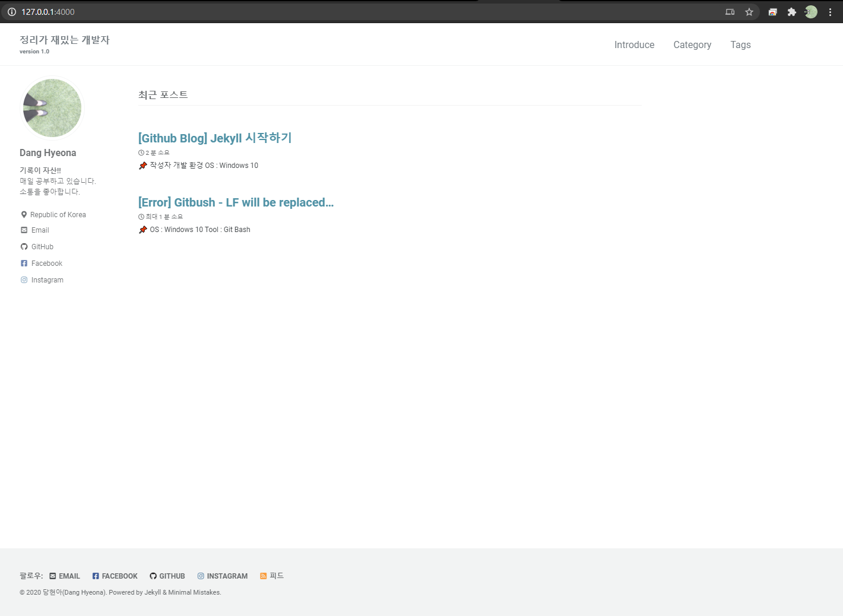Click the Email envelope icon in footer
The image size is (843, 616).
pos(53,576)
